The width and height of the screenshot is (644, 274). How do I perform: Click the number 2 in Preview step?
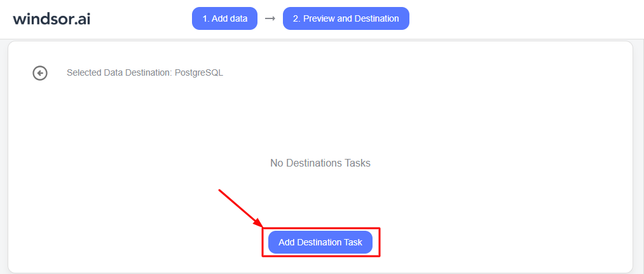[x=296, y=18]
